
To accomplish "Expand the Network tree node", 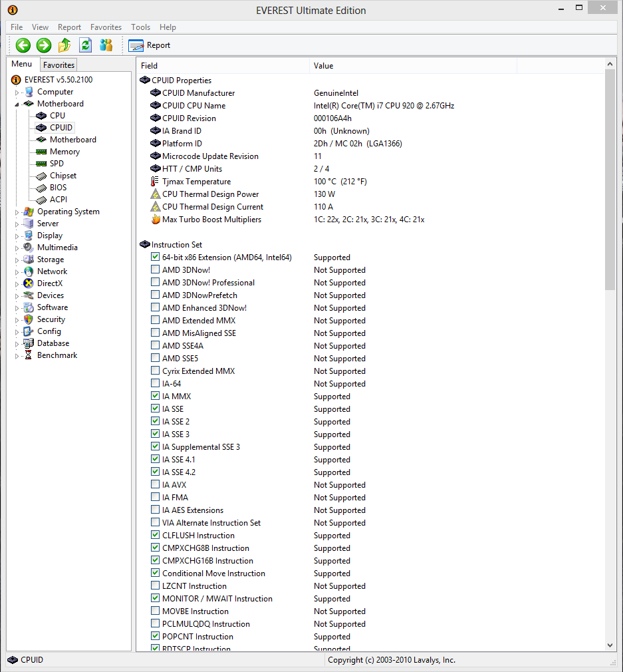I will tap(17, 272).
